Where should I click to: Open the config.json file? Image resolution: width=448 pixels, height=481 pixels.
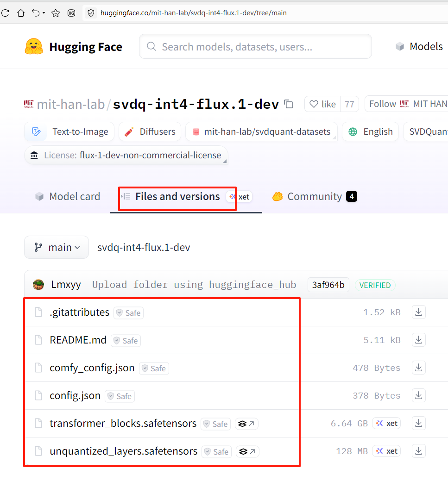75,396
